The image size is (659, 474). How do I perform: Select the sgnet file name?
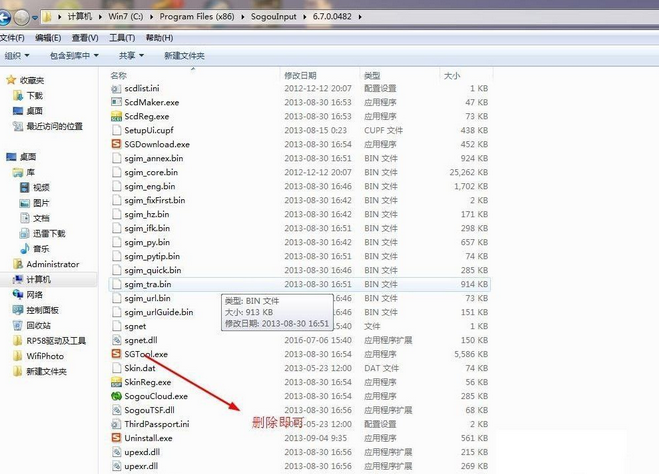point(135,326)
